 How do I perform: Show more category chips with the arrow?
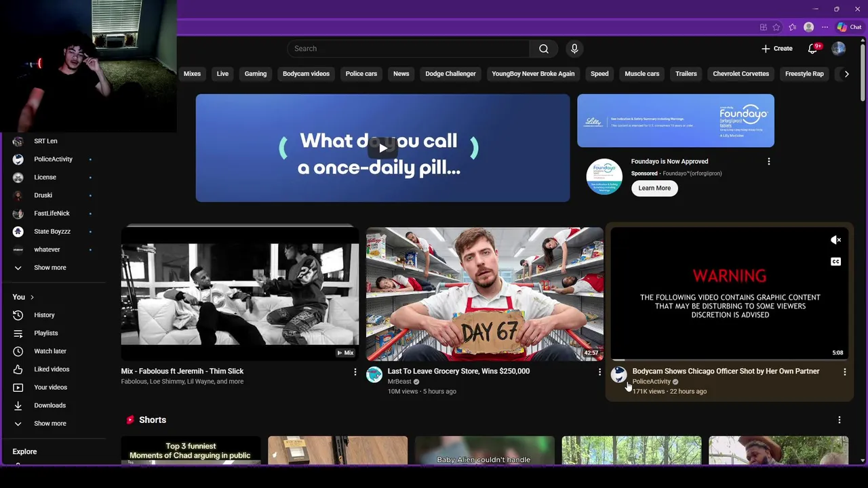[846, 74]
